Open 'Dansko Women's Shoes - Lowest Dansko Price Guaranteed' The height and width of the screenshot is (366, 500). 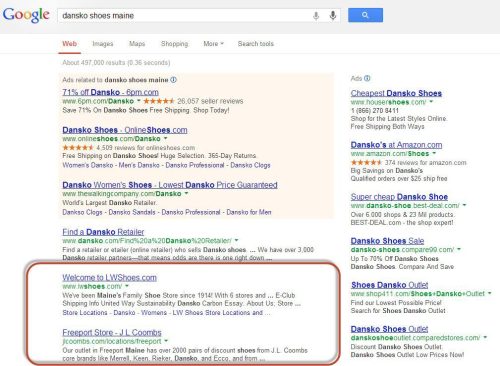(x=170, y=185)
